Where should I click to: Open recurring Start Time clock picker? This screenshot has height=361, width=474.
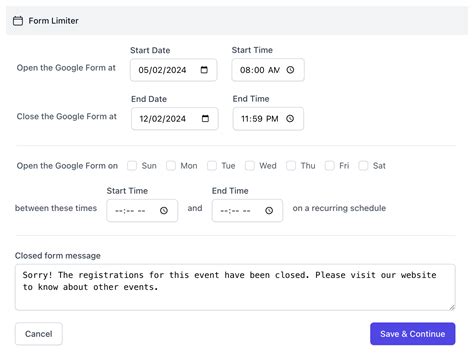[164, 210]
